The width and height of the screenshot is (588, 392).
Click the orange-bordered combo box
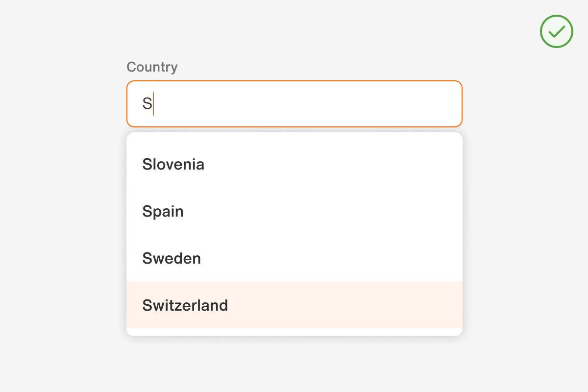[x=294, y=103]
